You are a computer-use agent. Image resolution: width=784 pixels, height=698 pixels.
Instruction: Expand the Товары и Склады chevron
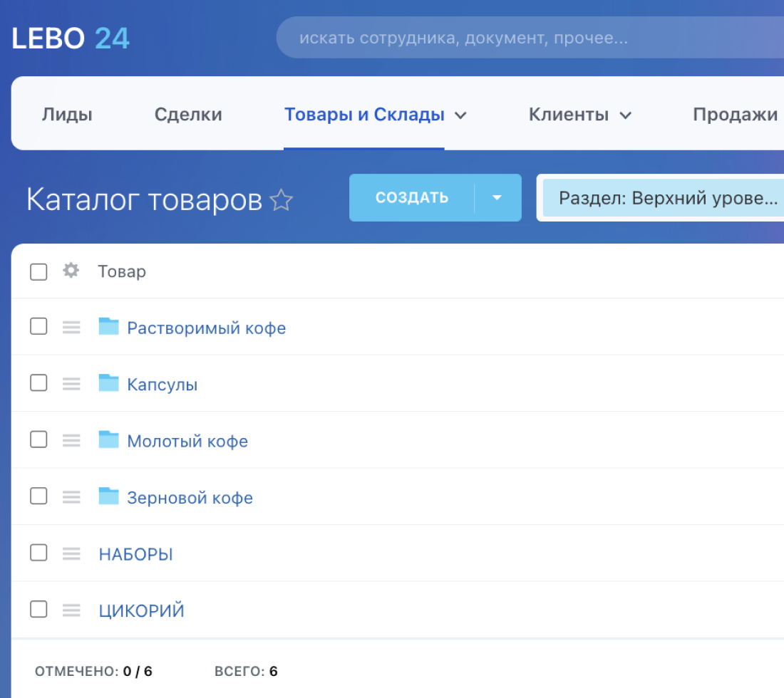[x=461, y=115]
